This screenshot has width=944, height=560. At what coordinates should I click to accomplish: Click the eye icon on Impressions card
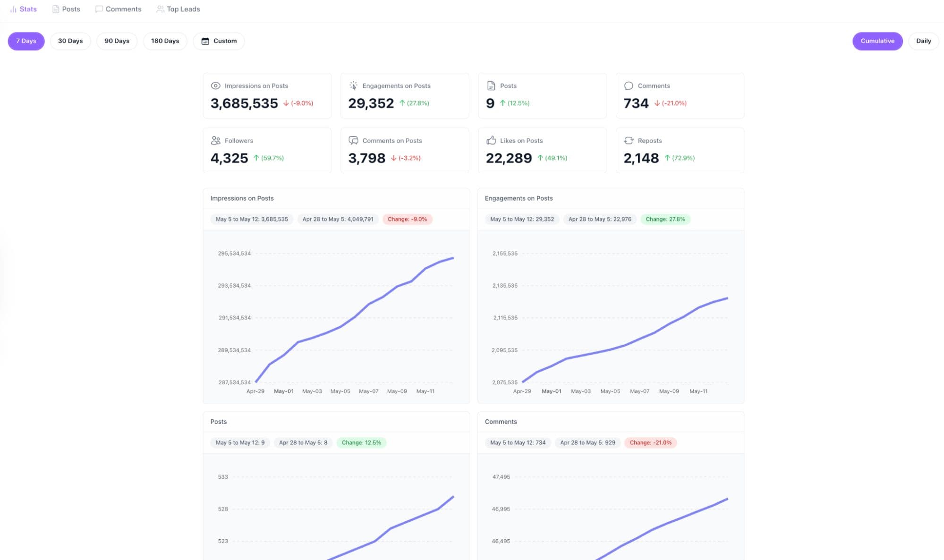pyautogui.click(x=215, y=86)
